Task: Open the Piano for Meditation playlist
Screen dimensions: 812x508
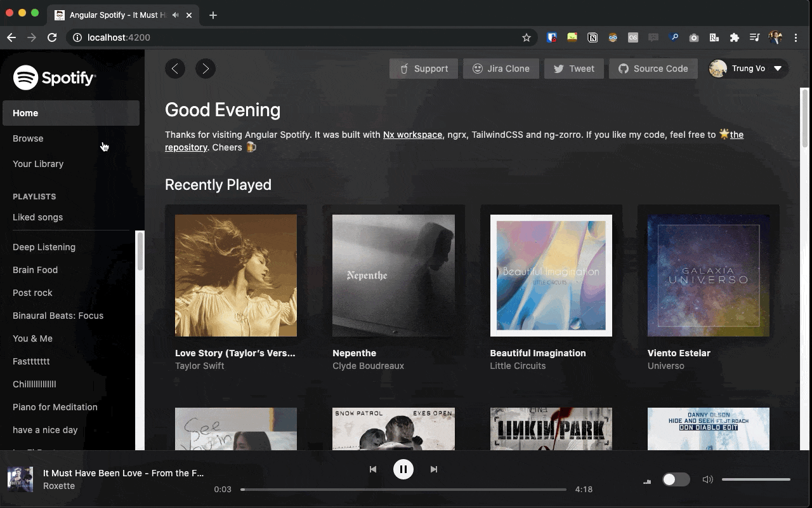Action: click(55, 407)
